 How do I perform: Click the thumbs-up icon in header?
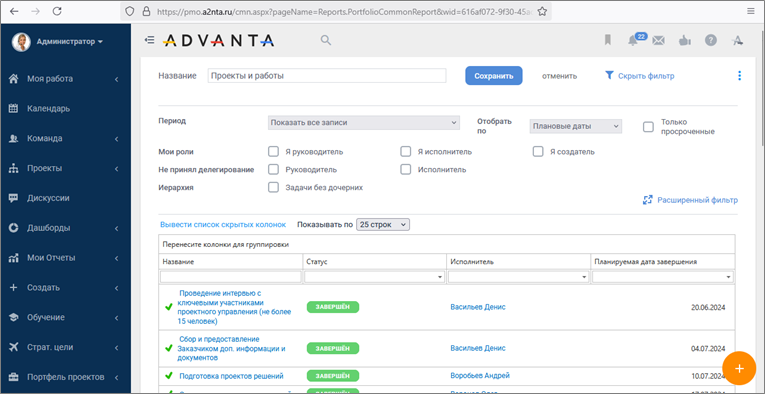684,41
